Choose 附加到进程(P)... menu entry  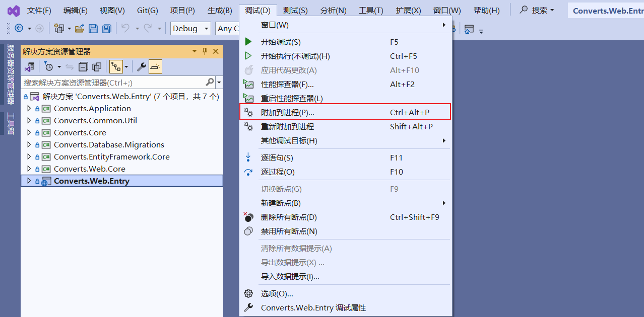tap(346, 112)
